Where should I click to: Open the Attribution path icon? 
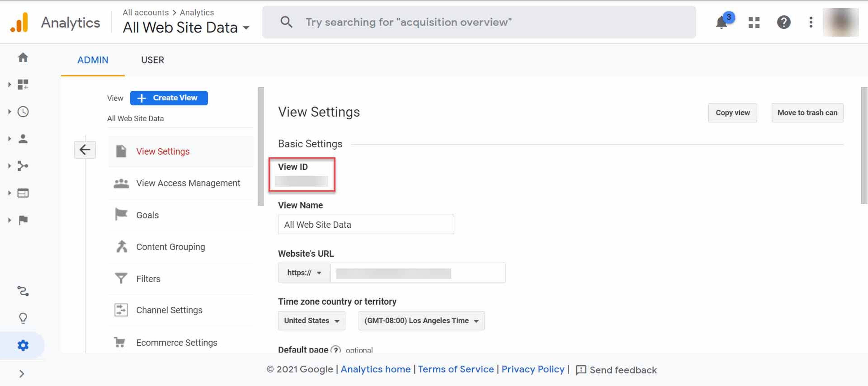(23, 291)
